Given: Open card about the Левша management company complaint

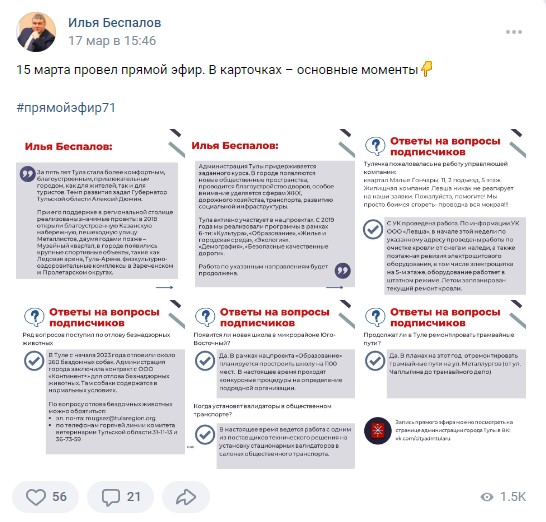Looking at the screenshot, I should pyautogui.click(x=444, y=212).
